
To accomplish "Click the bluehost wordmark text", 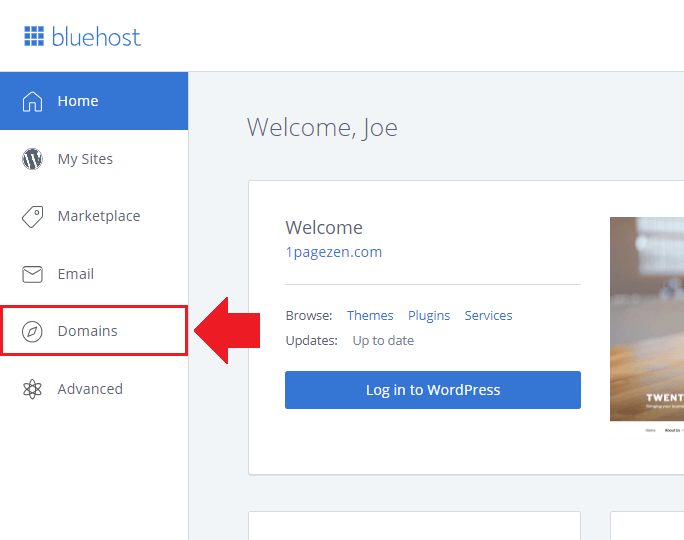I will 96,37.
